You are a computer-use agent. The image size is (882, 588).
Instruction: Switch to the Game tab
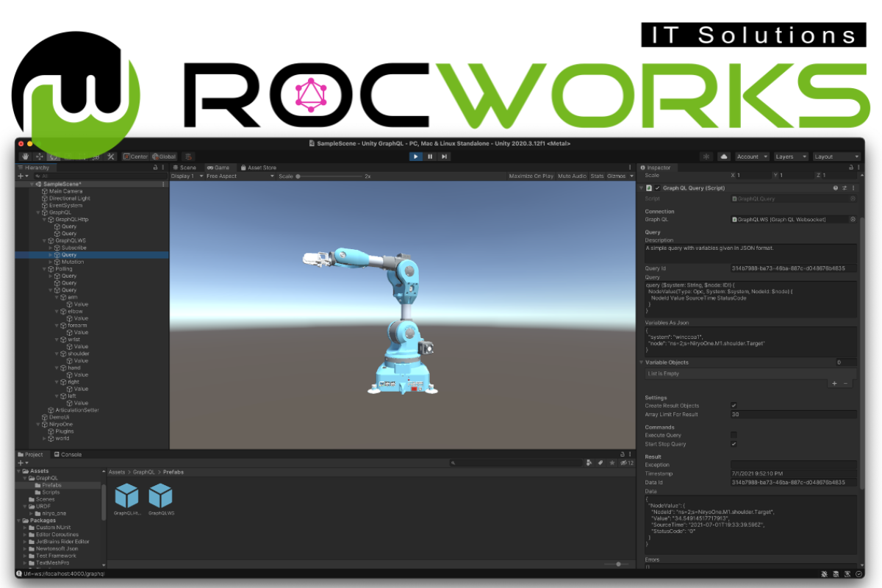click(x=218, y=168)
